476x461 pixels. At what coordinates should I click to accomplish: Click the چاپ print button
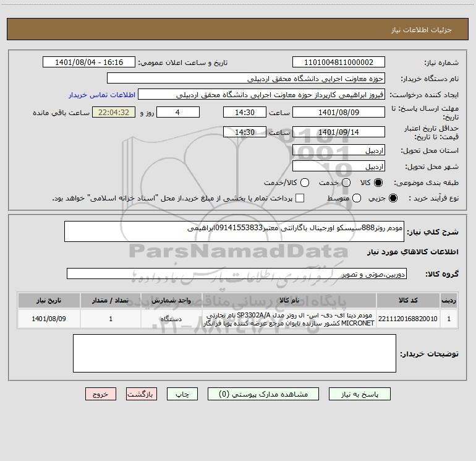pyautogui.click(x=182, y=394)
